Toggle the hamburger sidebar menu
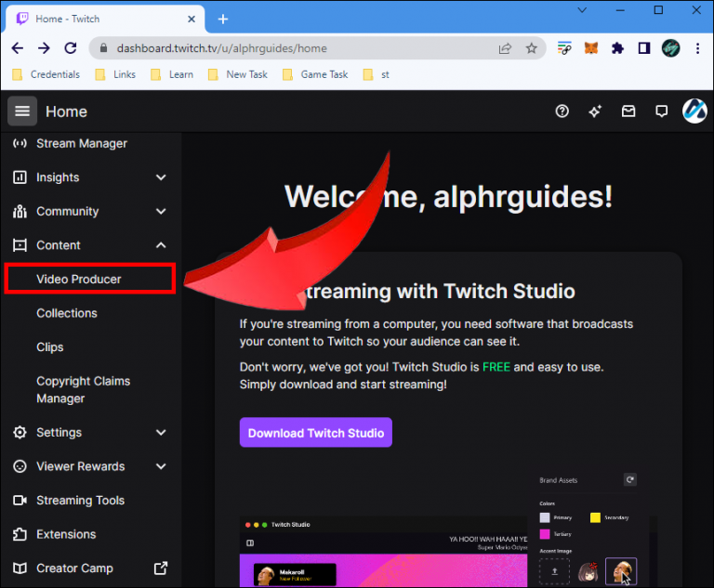The height and width of the screenshot is (588, 714). point(22,111)
